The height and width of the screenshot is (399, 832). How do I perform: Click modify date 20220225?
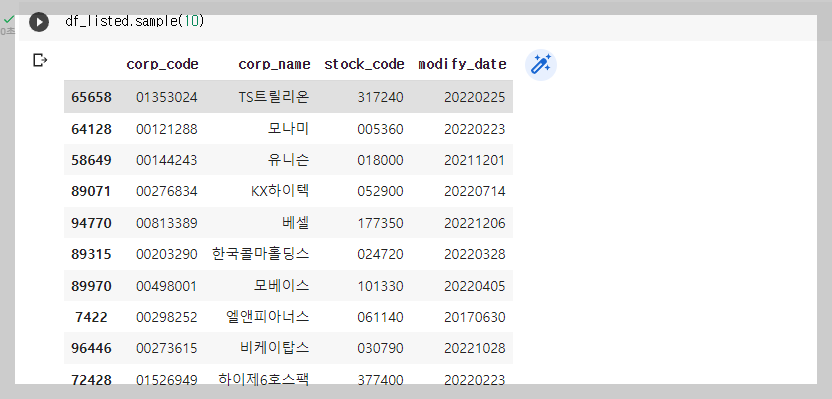475,98
